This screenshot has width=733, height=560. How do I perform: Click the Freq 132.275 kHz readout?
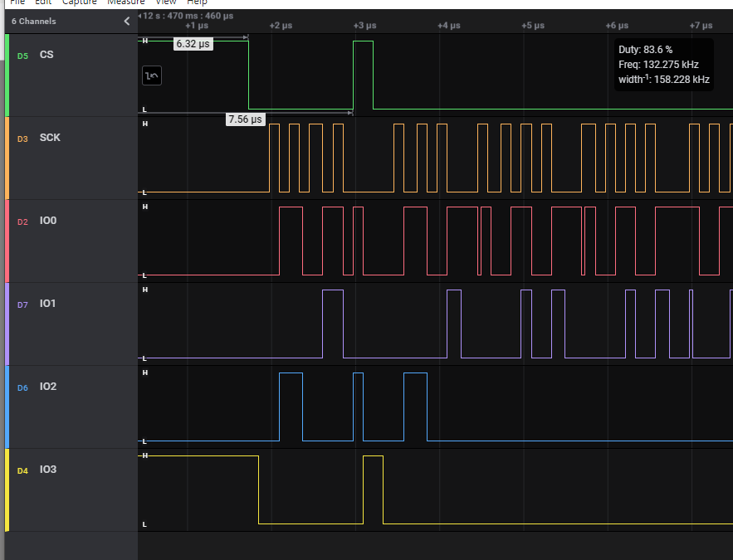(658, 65)
